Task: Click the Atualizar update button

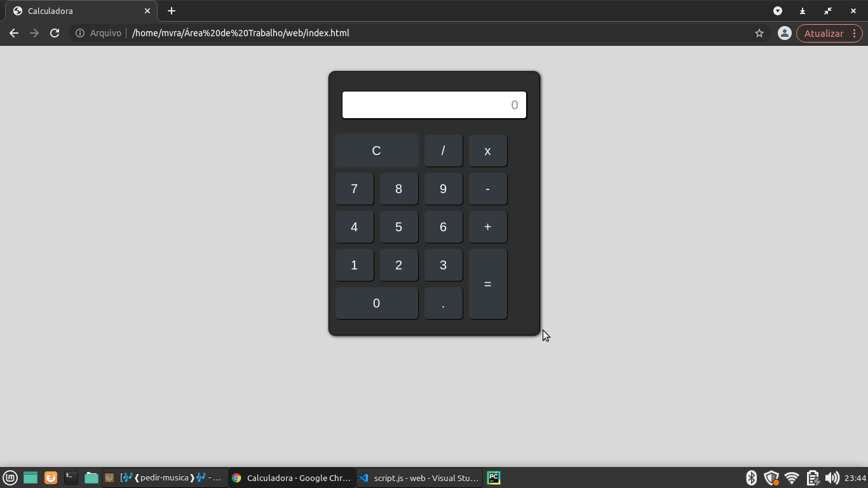Action: coord(825,32)
